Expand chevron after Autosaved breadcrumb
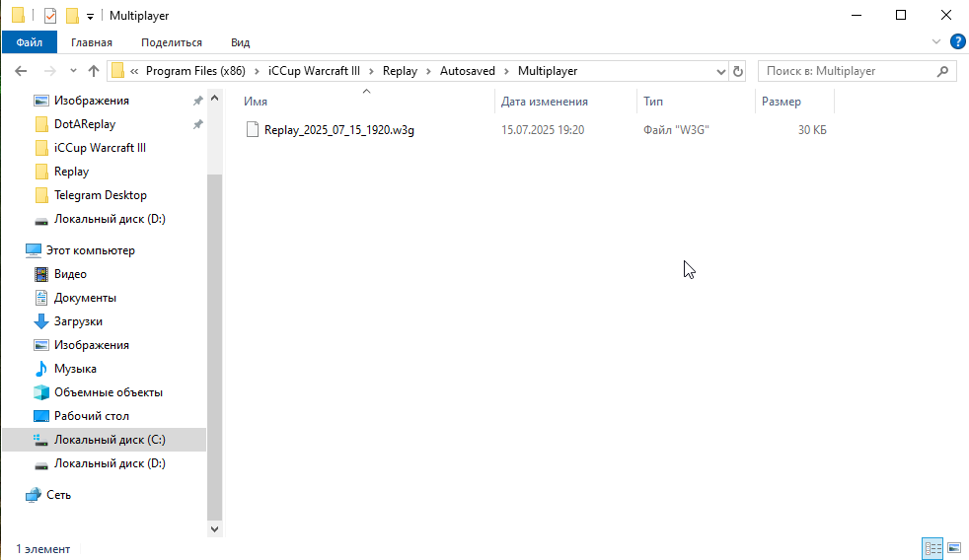969x560 pixels. tap(506, 71)
